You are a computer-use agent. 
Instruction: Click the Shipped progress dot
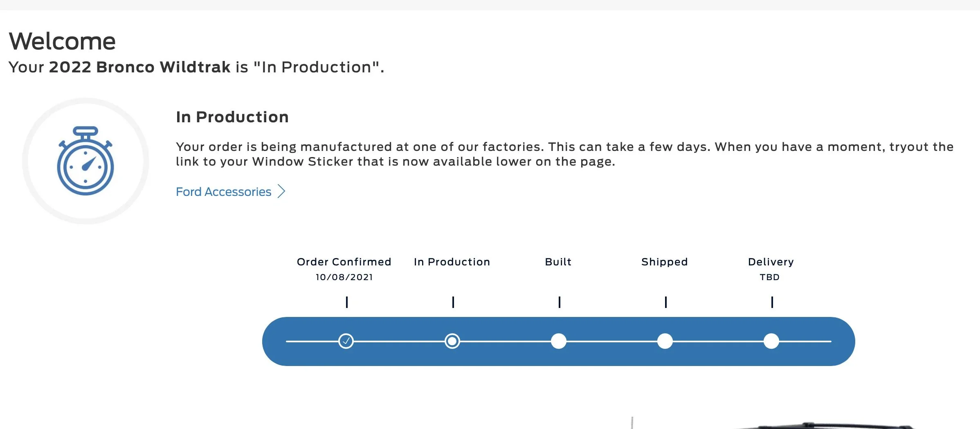click(x=665, y=341)
